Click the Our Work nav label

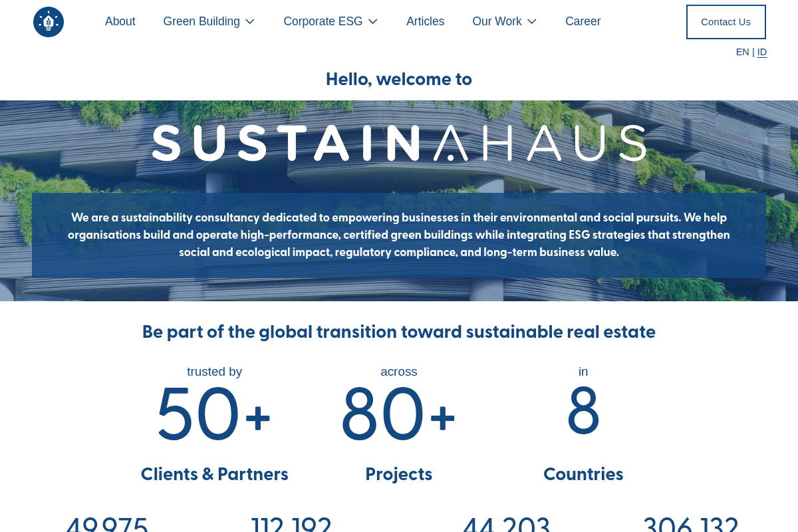(496, 21)
